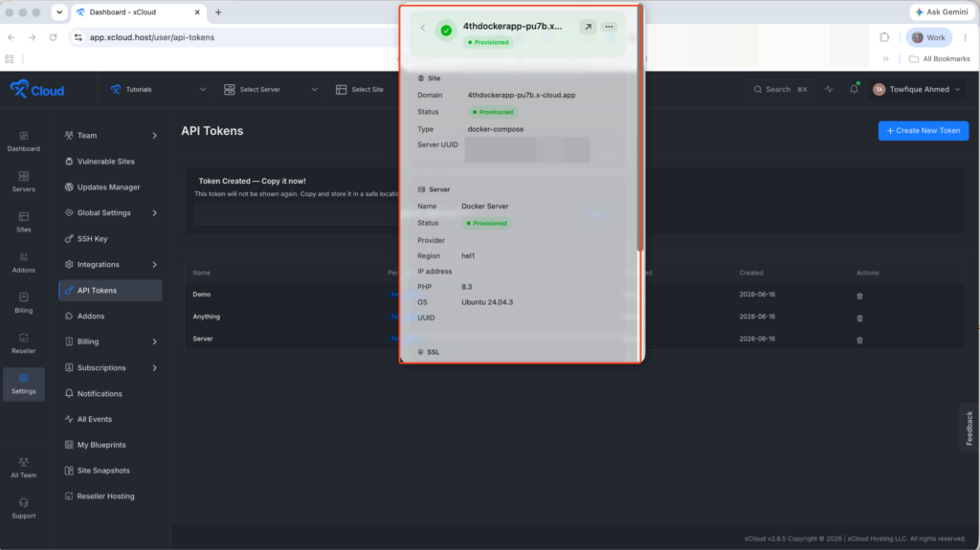Expand the Billing submenu in settings list
Image resolution: width=980 pixels, height=550 pixels.
(x=154, y=341)
